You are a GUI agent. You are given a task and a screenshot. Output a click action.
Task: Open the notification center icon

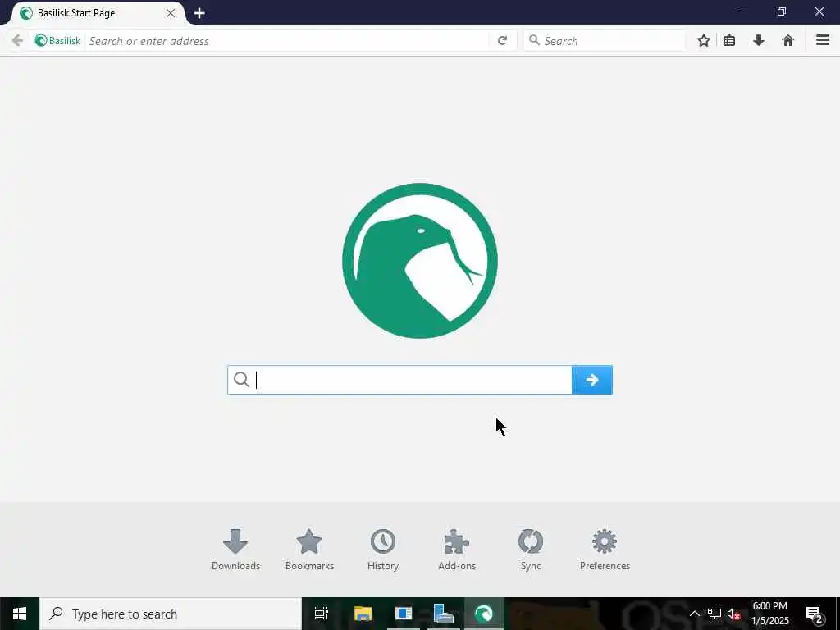tap(814, 614)
